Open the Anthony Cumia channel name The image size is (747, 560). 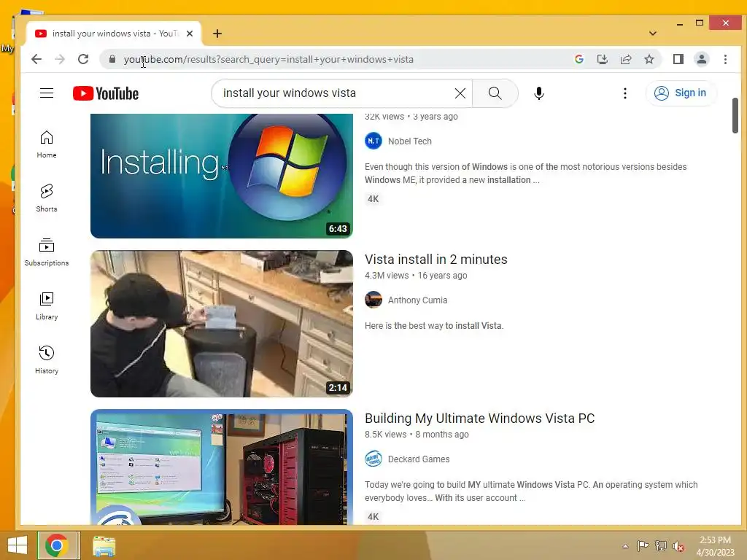pyautogui.click(x=417, y=300)
